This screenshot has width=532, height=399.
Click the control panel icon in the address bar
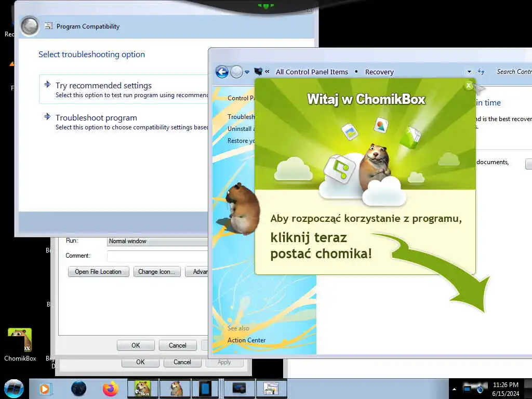click(258, 71)
